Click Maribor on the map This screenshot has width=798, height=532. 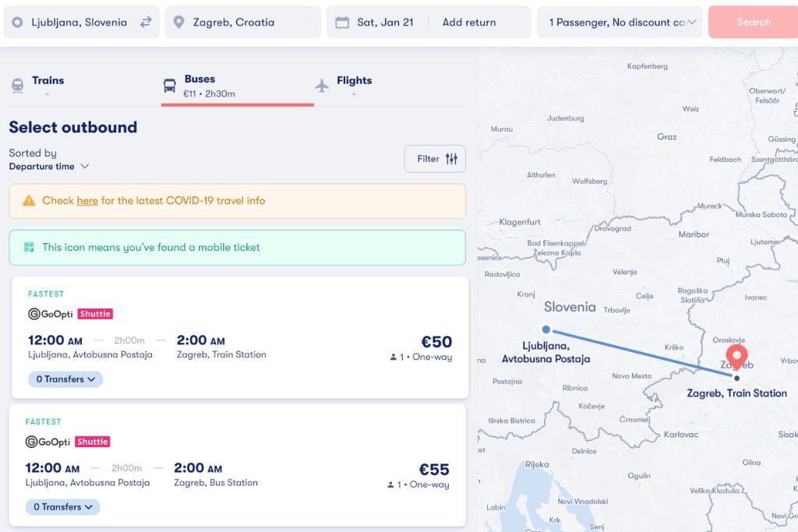pyautogui.click(x=694, y=234)
